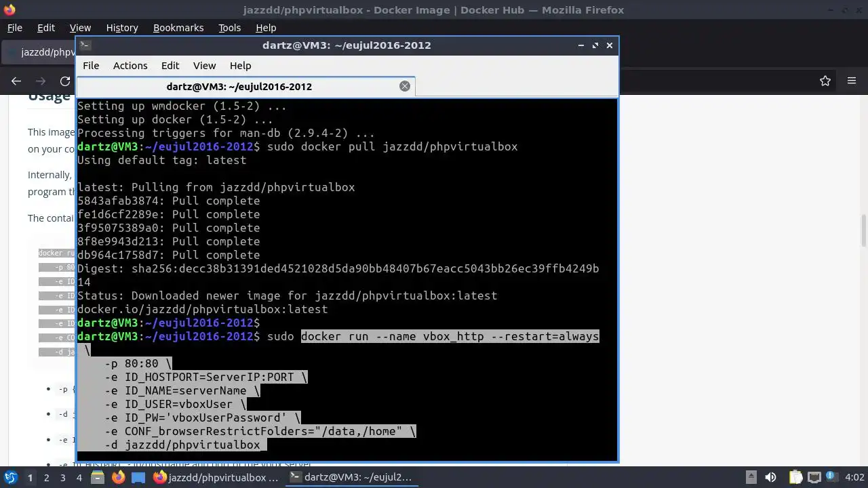Click the 'ID_USER=vboxUser' line
Screen dimensions: 868x488
pos(176,404)
